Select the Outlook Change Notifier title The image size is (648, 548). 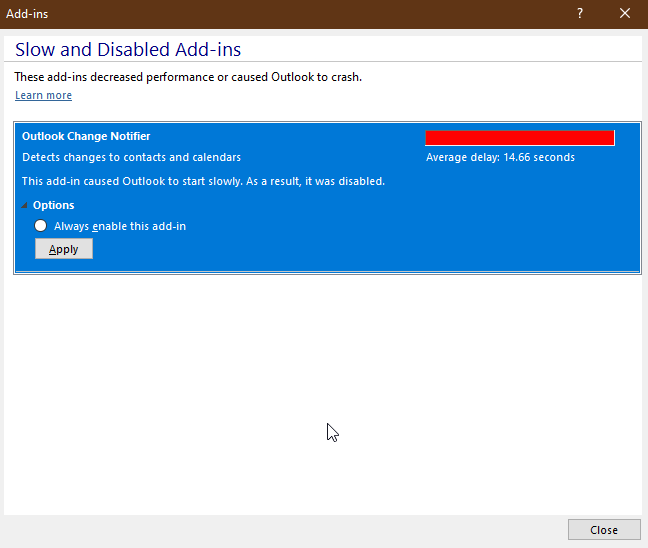pyautogui.click(x=86, y=136)
